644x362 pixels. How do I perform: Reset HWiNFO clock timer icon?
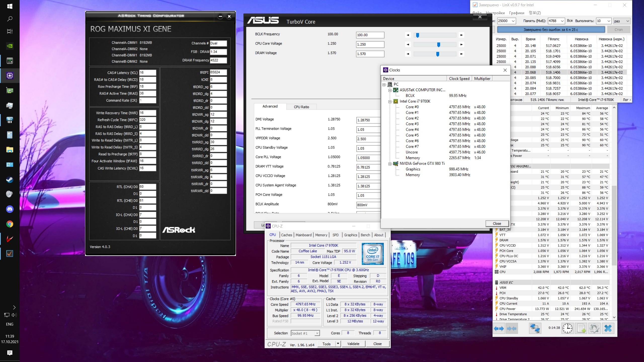(x=568, y=329)
